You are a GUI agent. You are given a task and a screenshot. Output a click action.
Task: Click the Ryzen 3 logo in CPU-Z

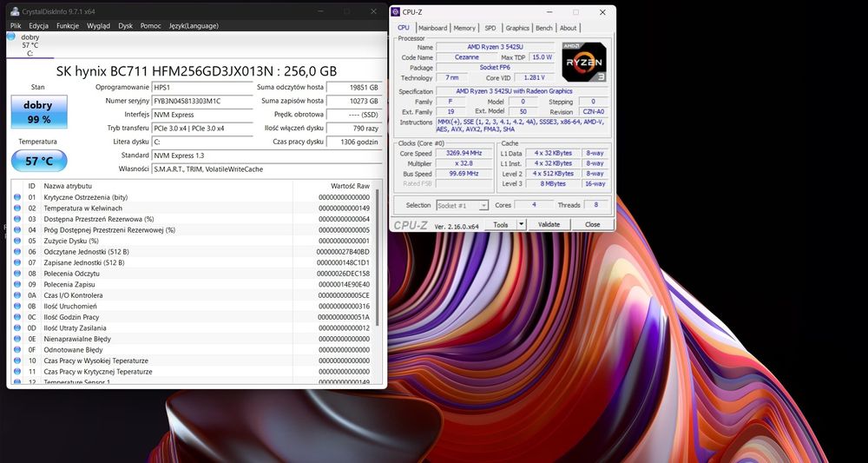tap(584, 62)
